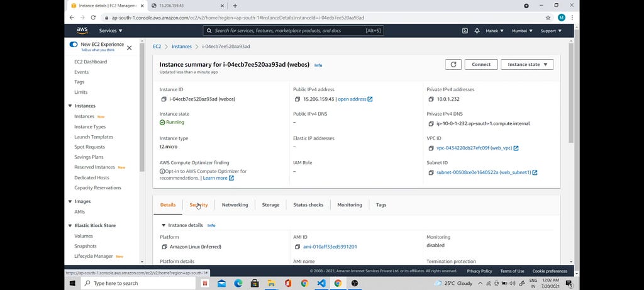This screenshot has height=290, width=644.
Task: Click the Windows taskbar search box
Action: click(138, 284)
